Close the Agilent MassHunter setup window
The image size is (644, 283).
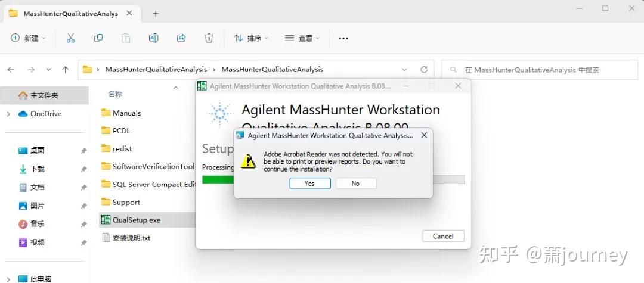(458, 86)
